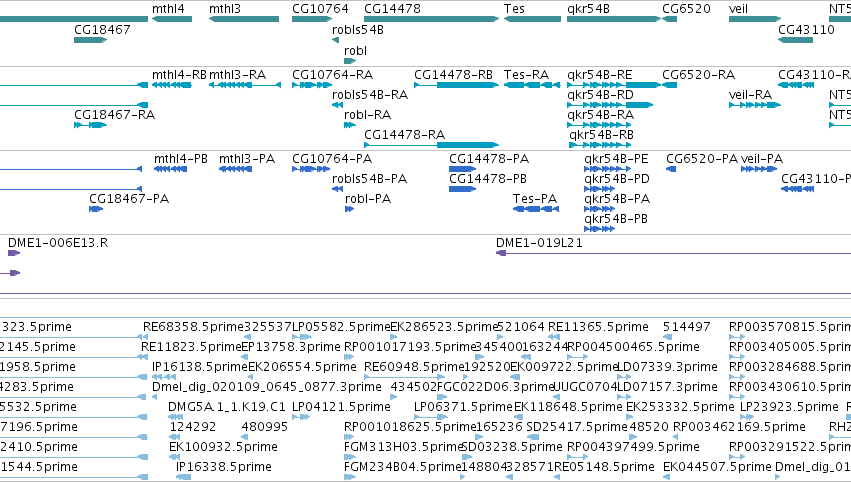Select the CG14478 gene label
851x482 pixels.
point(392,9)
